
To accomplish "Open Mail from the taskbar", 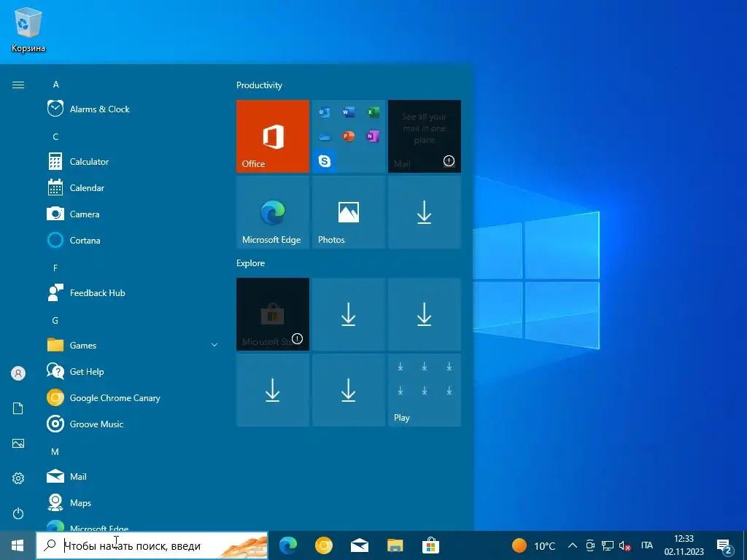I will (359, 545).
